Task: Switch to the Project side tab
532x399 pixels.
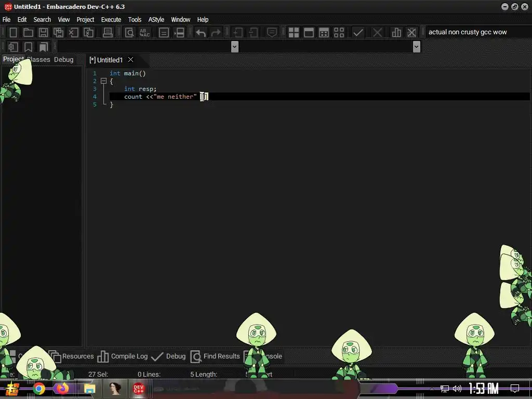Action: [x=13, y=59]
